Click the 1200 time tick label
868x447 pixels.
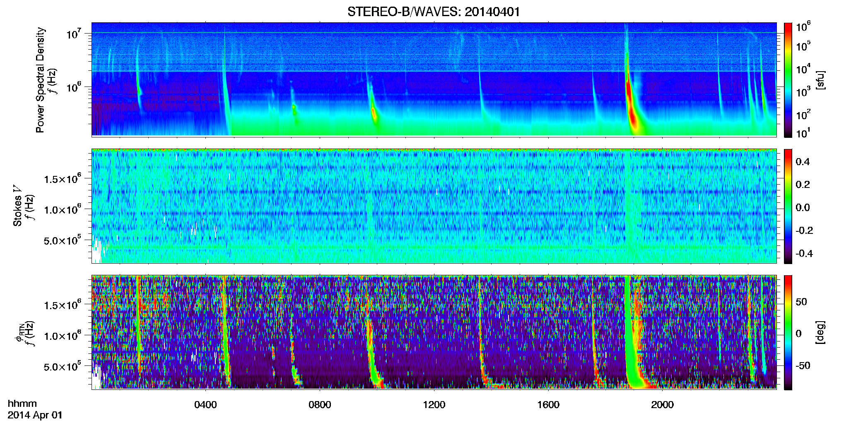tap(434, 405)
